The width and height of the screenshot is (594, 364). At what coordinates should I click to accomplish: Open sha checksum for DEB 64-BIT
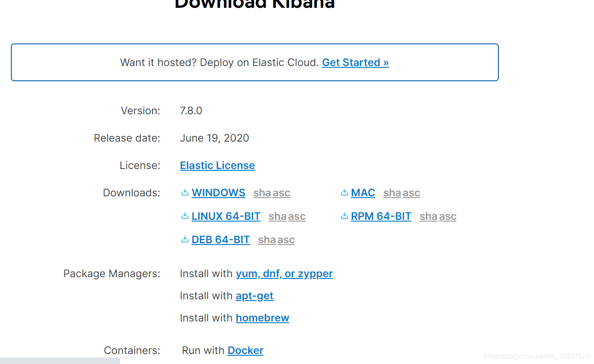coord(267,240)
